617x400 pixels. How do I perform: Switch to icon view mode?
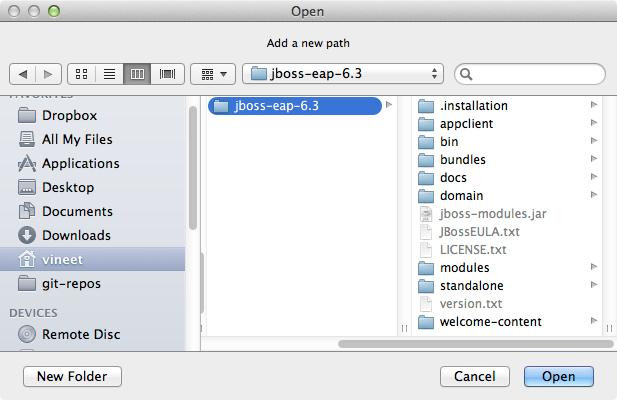click(x=82, y=74)
